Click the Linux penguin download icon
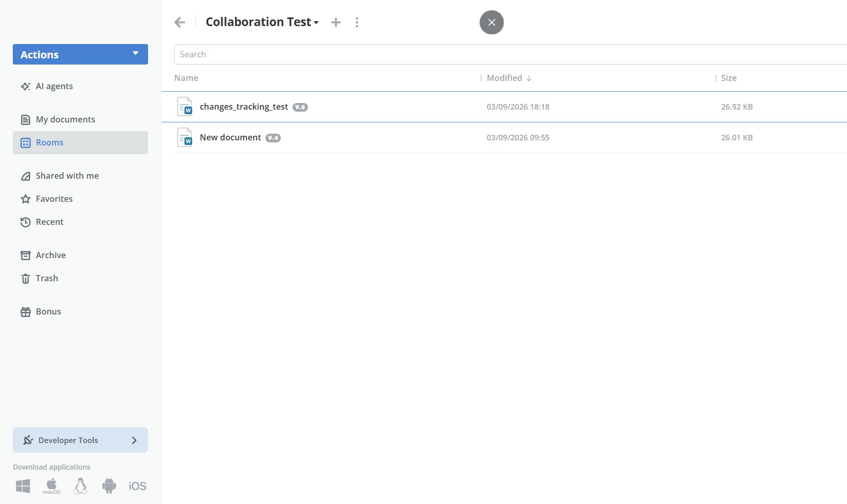This screenshot has height=504, width=847. 80,486
